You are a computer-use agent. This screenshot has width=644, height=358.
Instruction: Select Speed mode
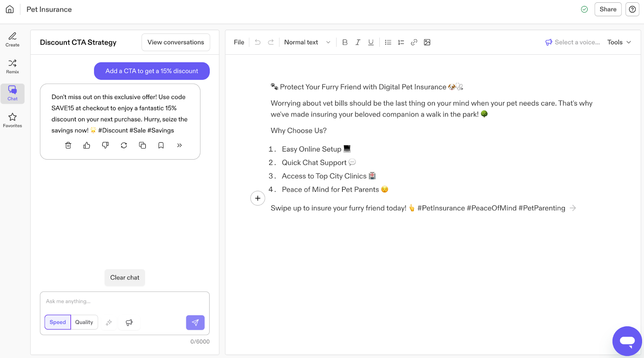tap(58, 322)
